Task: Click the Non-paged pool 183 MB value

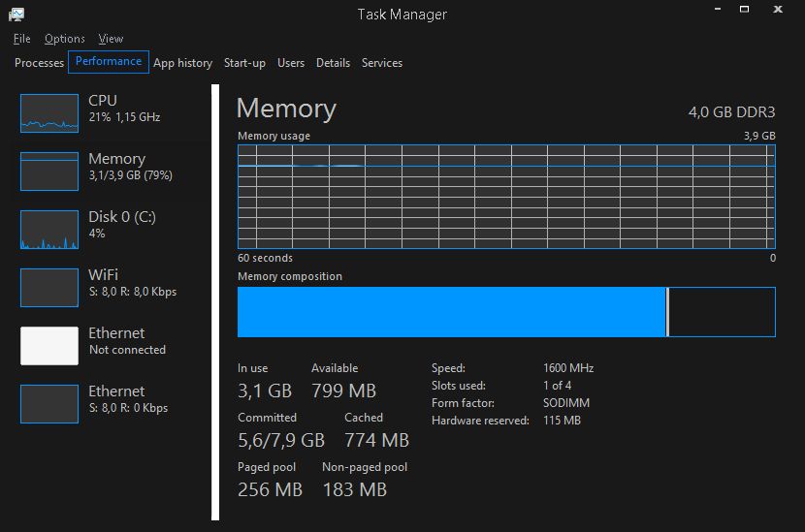Action: (x=355, y=489)
